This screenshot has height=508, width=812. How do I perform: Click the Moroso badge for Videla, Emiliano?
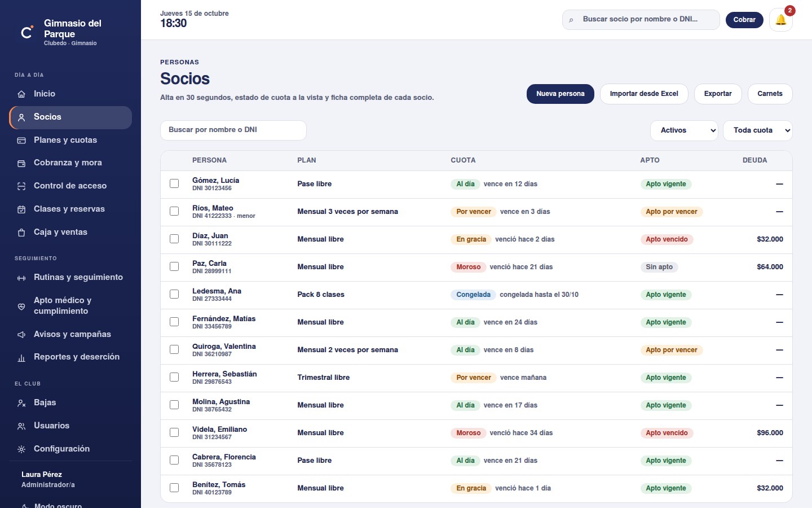click(468, 433)
